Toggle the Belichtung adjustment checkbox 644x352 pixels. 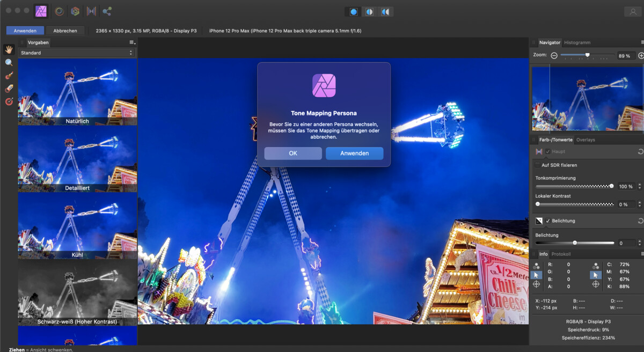pos(549,221)
